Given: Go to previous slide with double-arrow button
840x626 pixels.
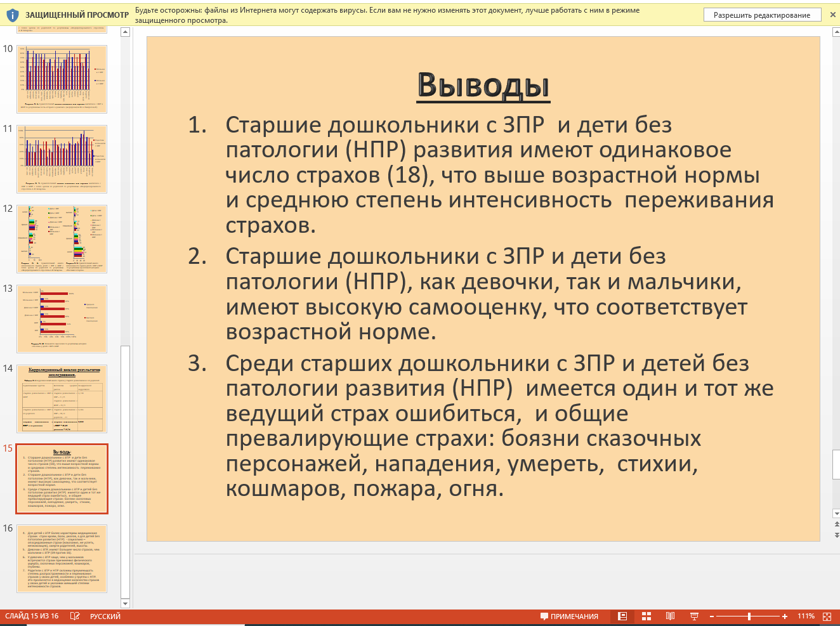Looking at the screenshot, I should 836,525.
